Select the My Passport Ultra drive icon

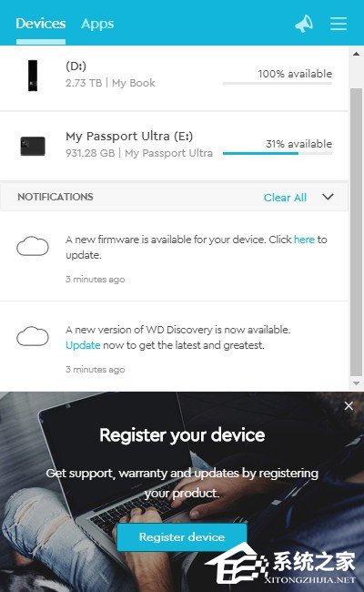point(33,146)
